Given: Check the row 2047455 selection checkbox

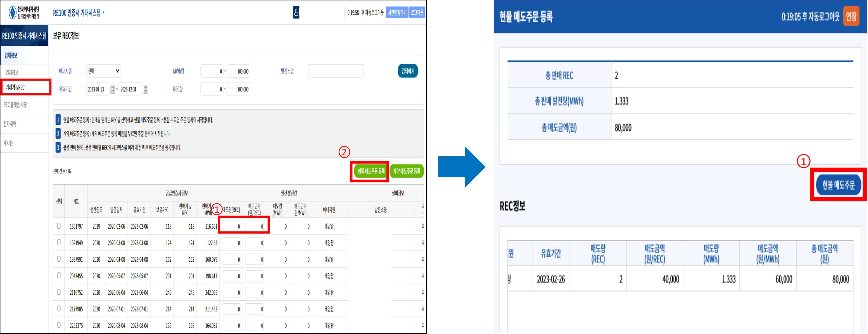Looking at the screenshot, I should click(x=59, y=275).
